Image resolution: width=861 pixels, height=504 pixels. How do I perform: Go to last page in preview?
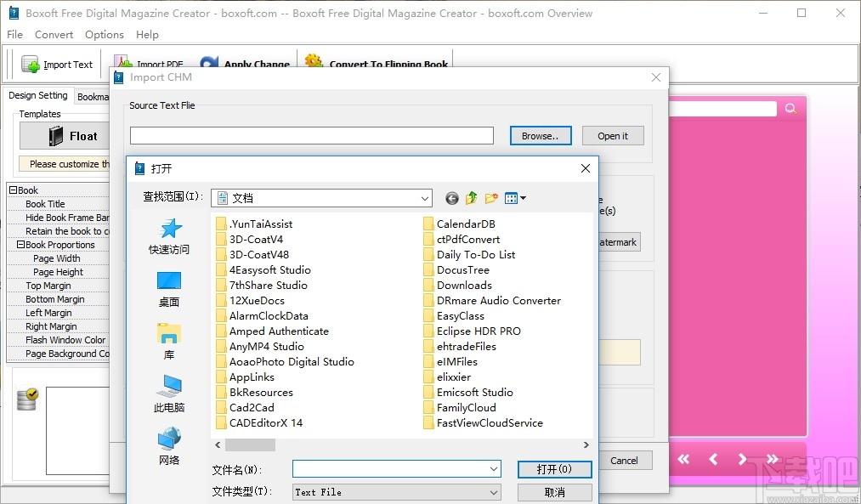(772, 459)
